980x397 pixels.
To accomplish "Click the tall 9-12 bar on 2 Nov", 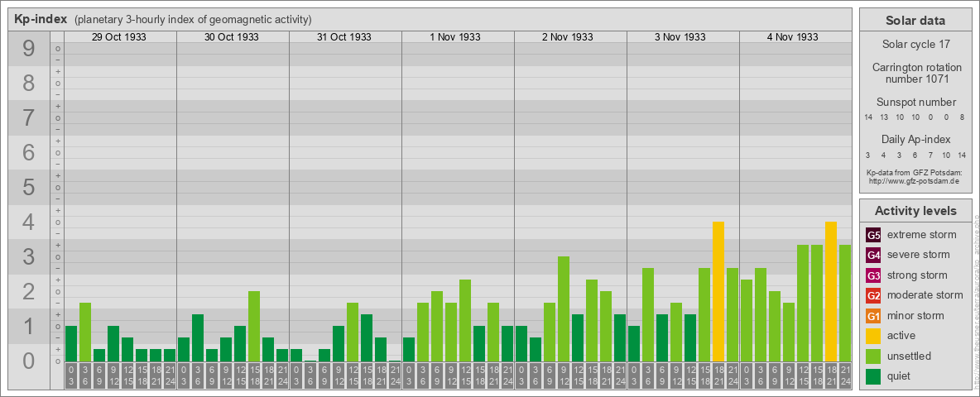I will [564, 309].
